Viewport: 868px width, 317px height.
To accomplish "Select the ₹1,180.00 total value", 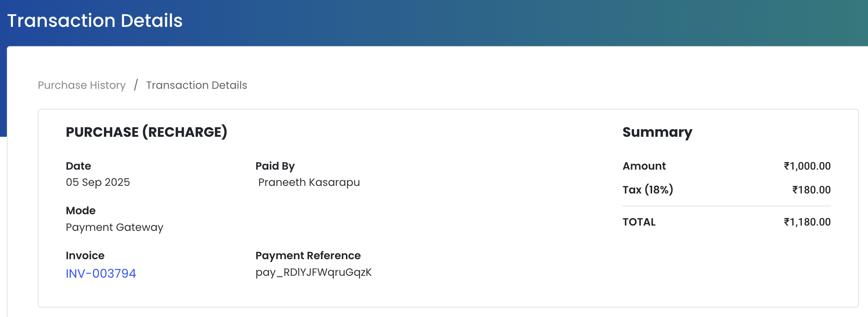I will point(807,222).
